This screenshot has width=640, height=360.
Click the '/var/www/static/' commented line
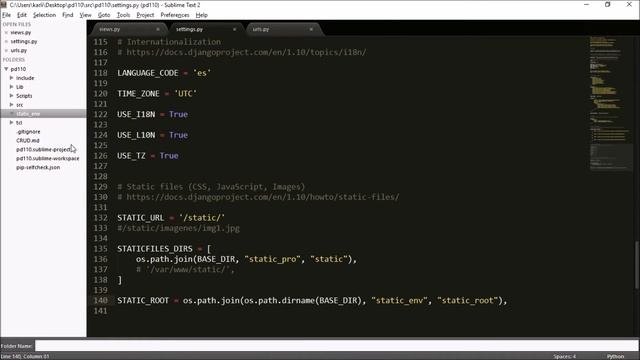tap(185, 270)
